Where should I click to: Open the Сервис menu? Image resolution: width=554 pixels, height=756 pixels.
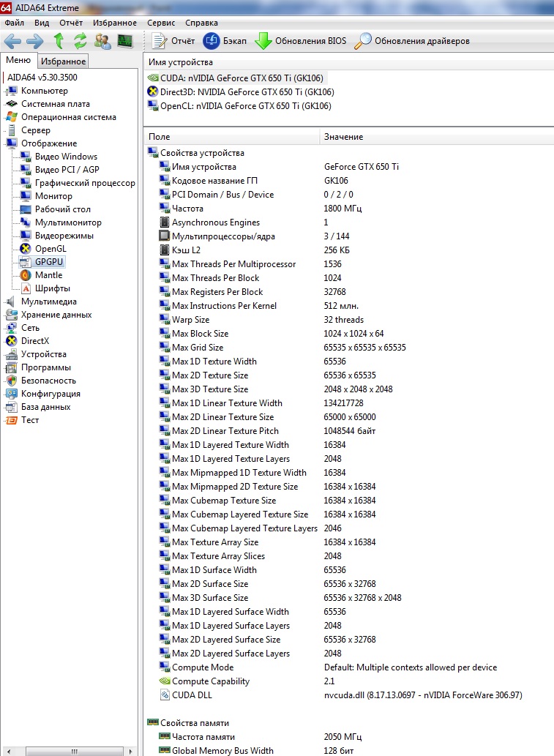pos(161,23)
